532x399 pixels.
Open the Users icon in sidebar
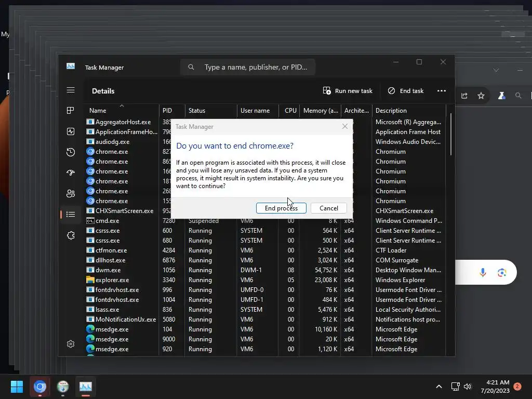coord(71,193)
